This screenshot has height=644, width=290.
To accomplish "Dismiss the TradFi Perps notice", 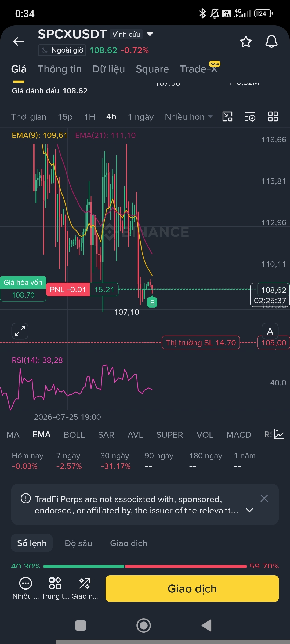I will click(264, 499).
